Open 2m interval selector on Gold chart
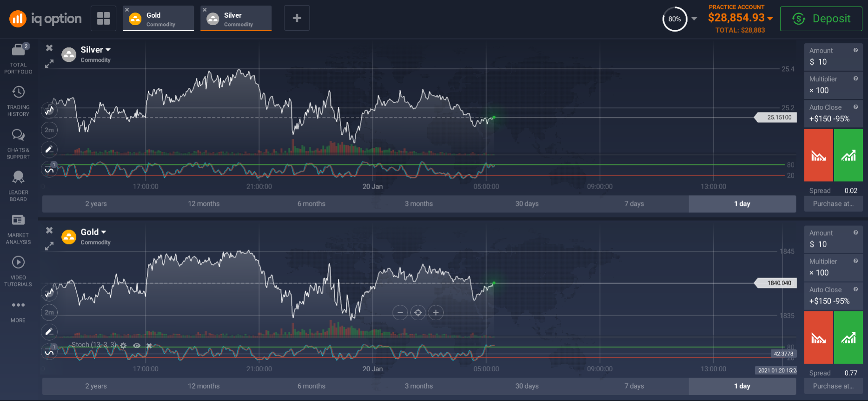Viewport: 868px width, 401px height. [x=49, y=312]
